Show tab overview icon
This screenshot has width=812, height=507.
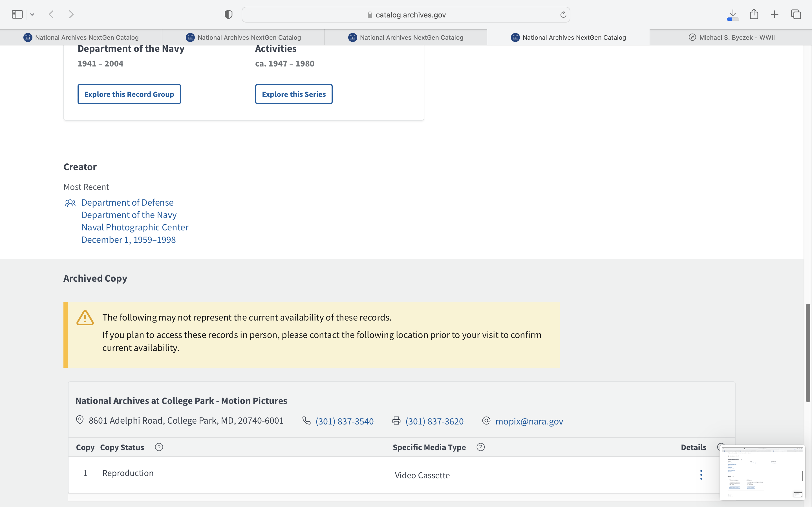pyautogui.click(x=796, y=14)
